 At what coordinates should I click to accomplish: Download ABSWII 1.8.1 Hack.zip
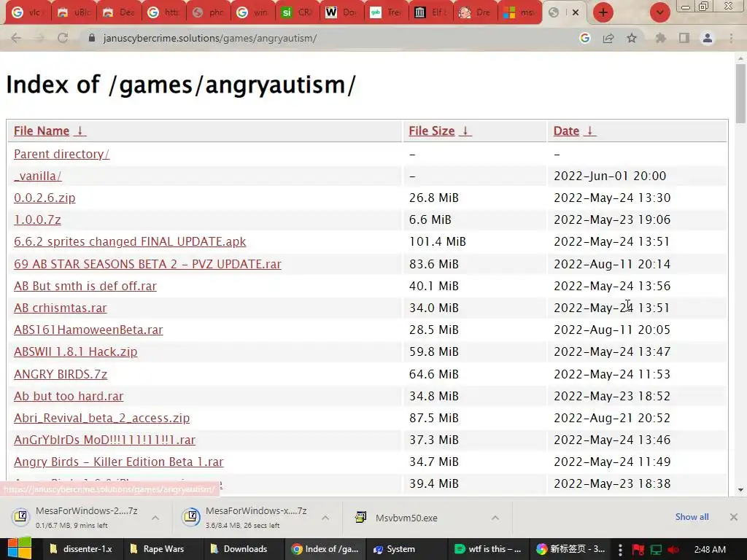(75, 352)
